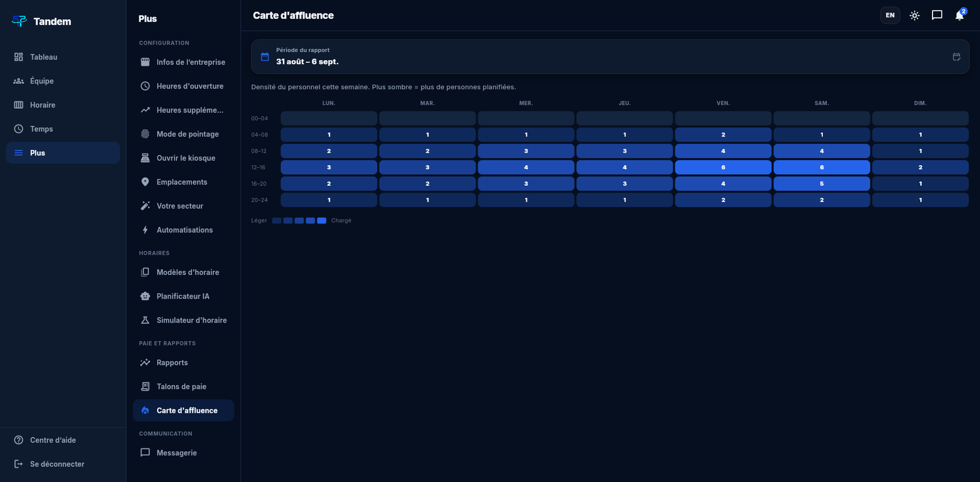
Task: Click the brightest legend swatch next to Chargé
Action: point(322,221)
